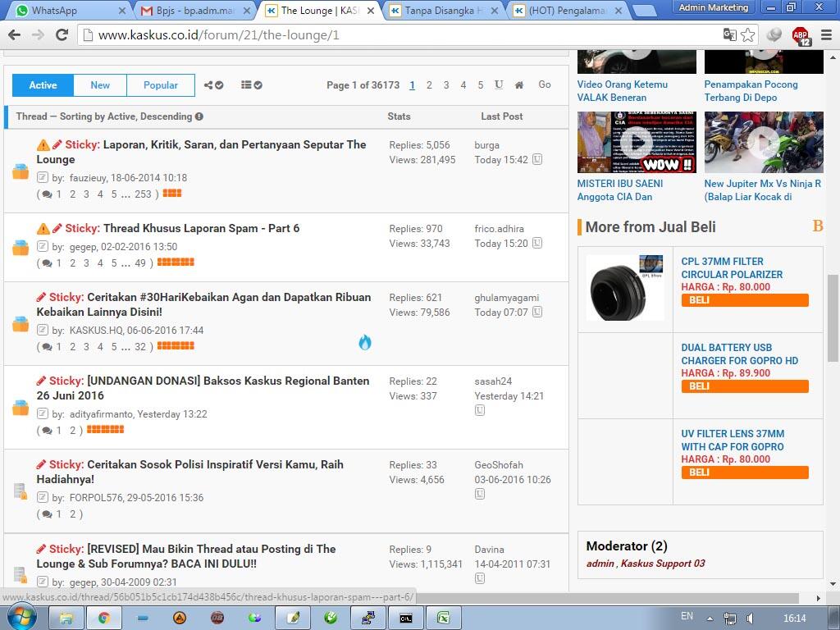Click the EN language indicator in taskbar
The image size is (840, 630).
[x=687, y=617]
